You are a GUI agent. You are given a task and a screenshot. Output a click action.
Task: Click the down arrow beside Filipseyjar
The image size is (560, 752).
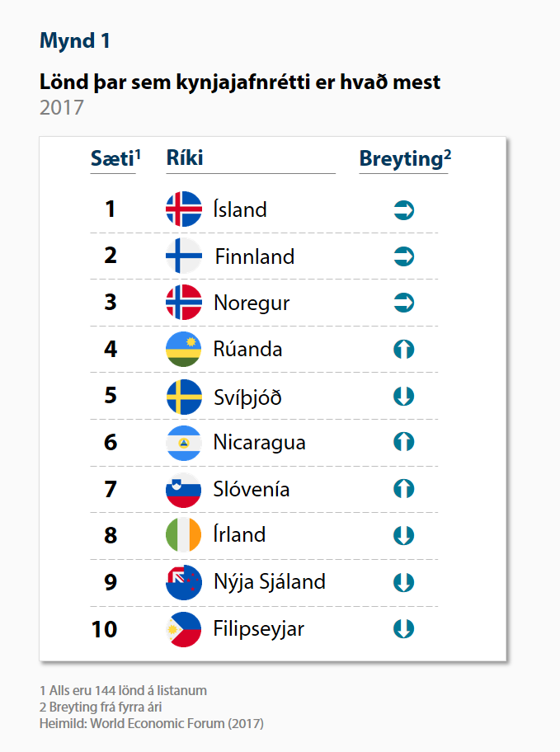point(403,629)
